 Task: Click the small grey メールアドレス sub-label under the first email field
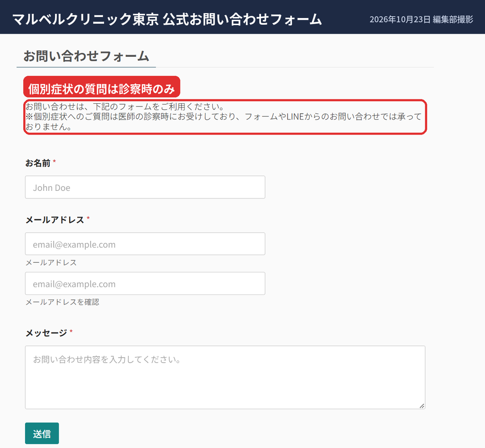click(x=51, y=262)
